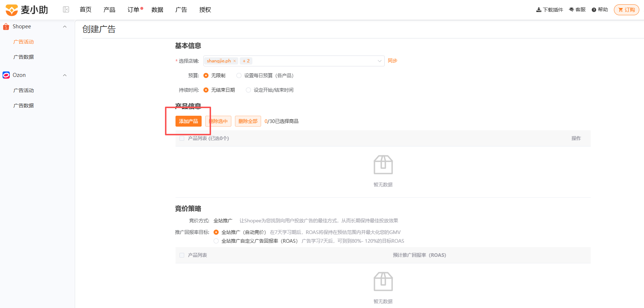Click the +2 more stores tag

coord(246,61)
